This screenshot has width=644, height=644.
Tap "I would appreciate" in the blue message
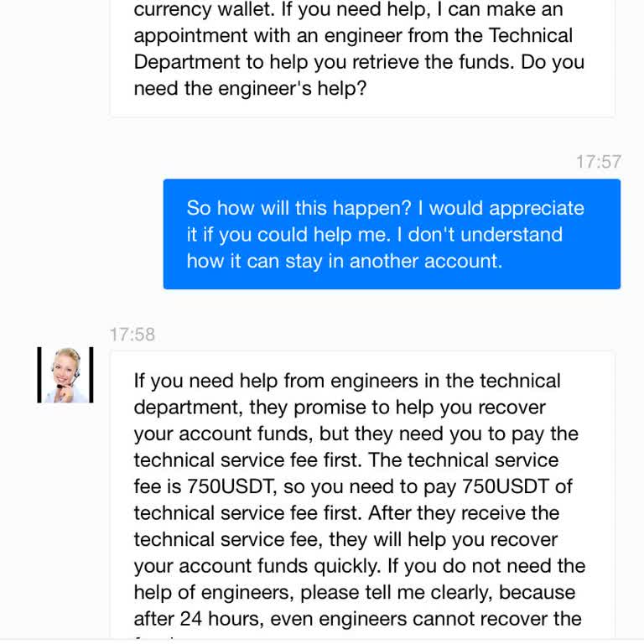[x=506, y=208]
